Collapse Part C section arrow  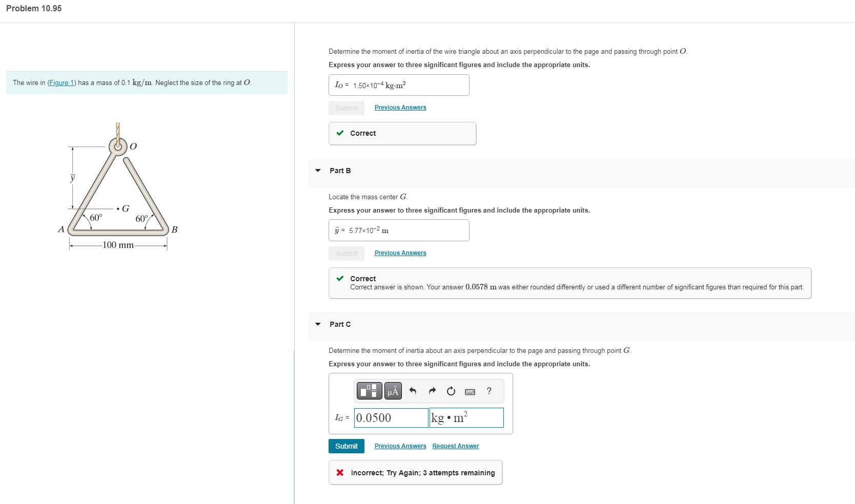318,324
